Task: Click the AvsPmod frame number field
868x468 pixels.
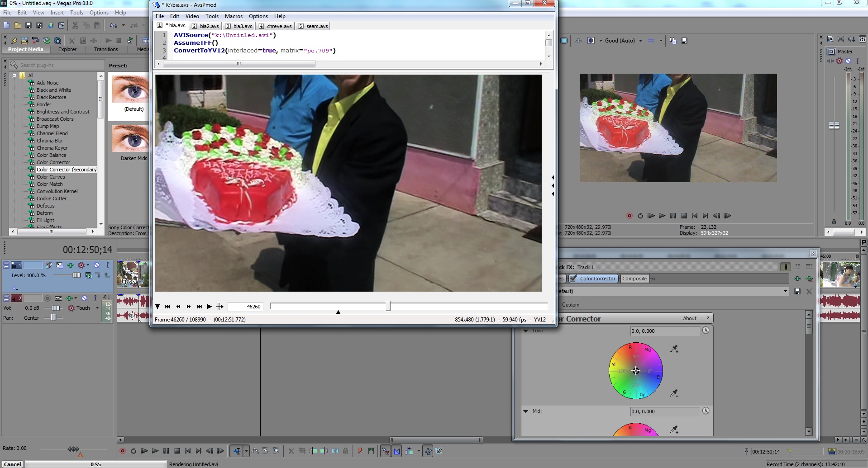Action: pyautogui.click(x=244, y=307)
